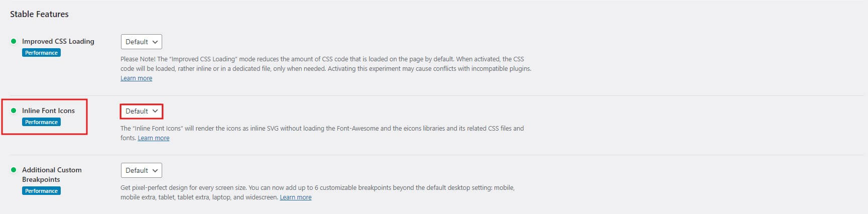Click the green status dot beside Inline Font Icons

click(14, 111)
